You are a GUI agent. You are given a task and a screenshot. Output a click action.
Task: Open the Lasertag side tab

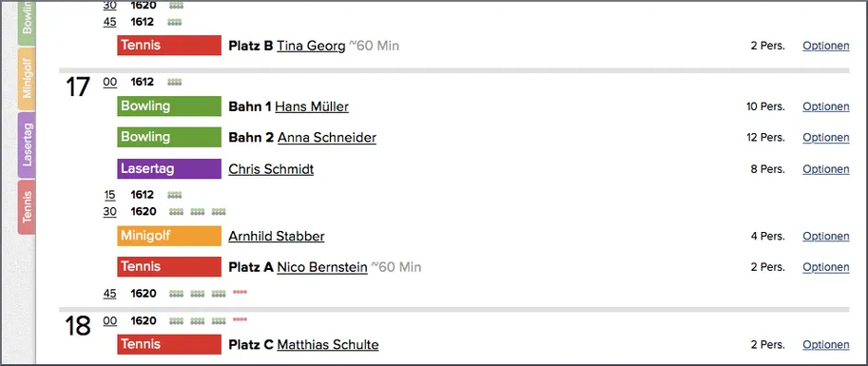(x=26, y=145)
